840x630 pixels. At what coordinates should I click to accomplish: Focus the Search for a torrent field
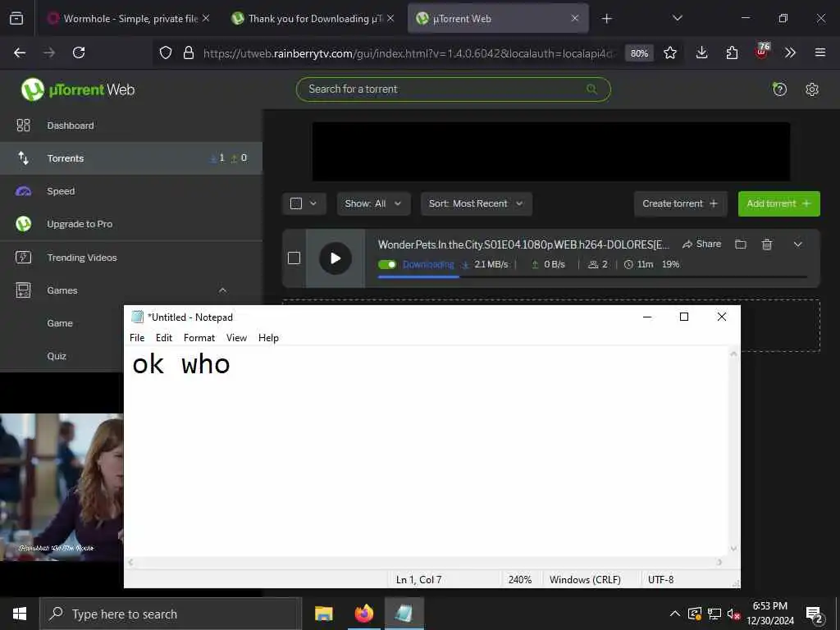point(453,89)
